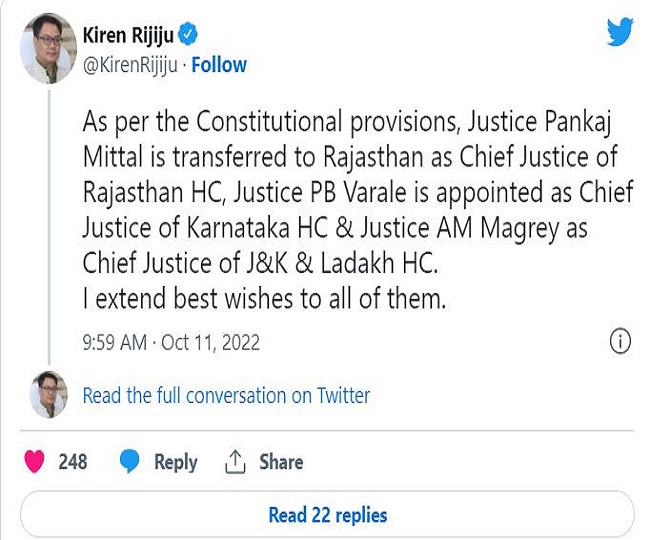This screenshot has height=540, width=650.
Task: Open the Twitter info circle icon
Action: pos(620,341)
